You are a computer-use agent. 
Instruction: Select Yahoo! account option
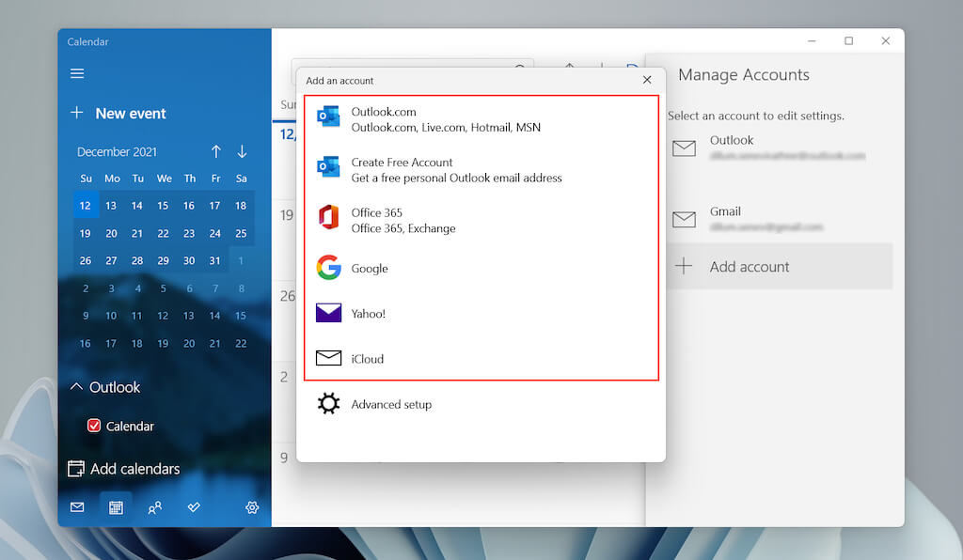[x=481, y=314]
